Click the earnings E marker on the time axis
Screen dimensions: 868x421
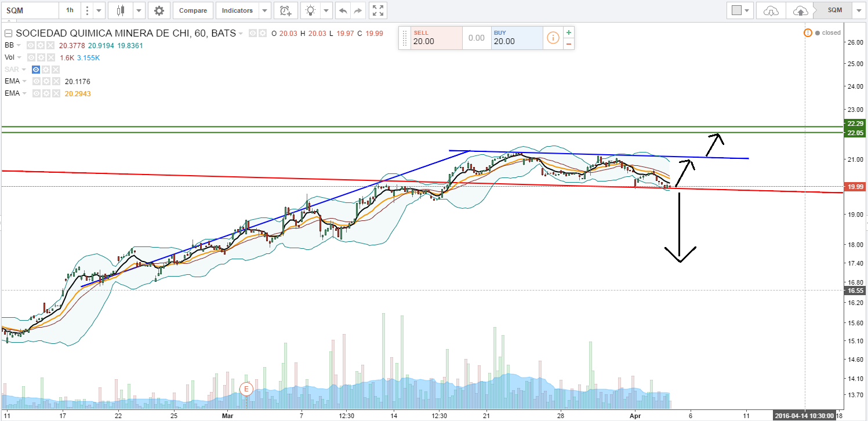[x=246, y=389]
